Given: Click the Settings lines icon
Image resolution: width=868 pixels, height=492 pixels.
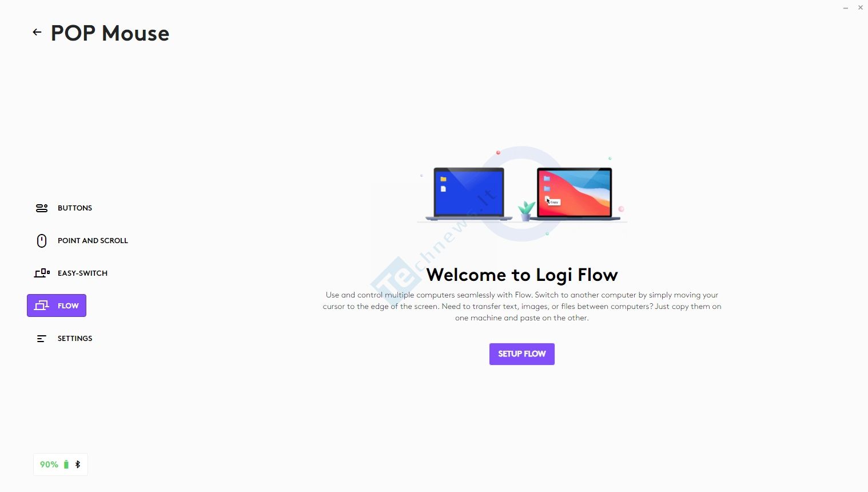Looking at the screenshot, I should tap(42, 339).
